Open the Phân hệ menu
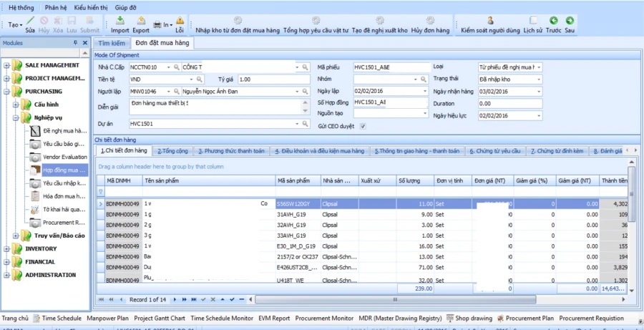Viewport: 644px width, 330px height. (56, 7)
